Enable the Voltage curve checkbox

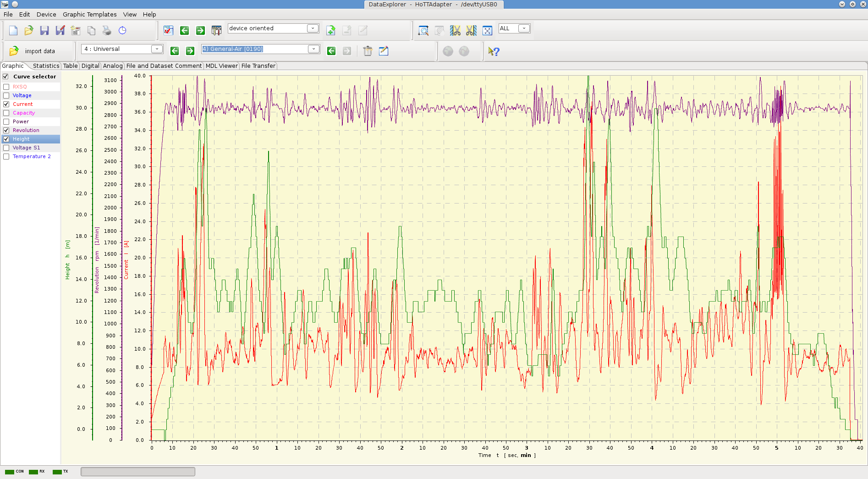6,95
